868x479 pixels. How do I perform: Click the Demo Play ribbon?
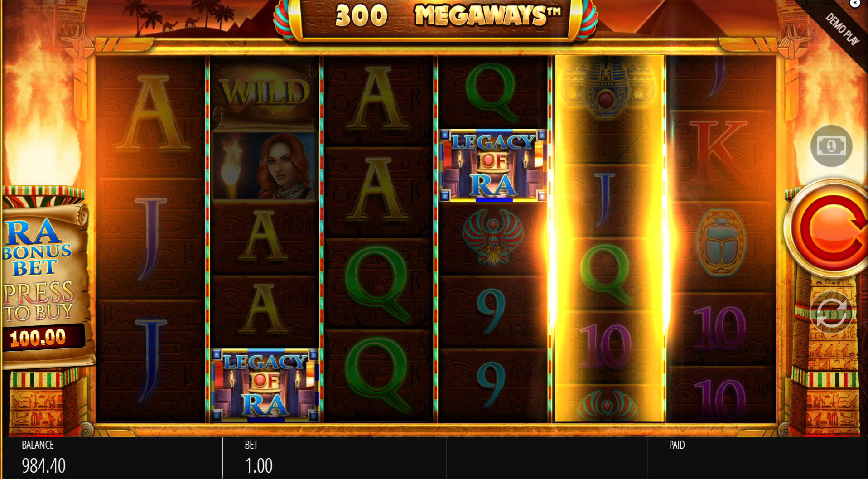coord(842,29)
